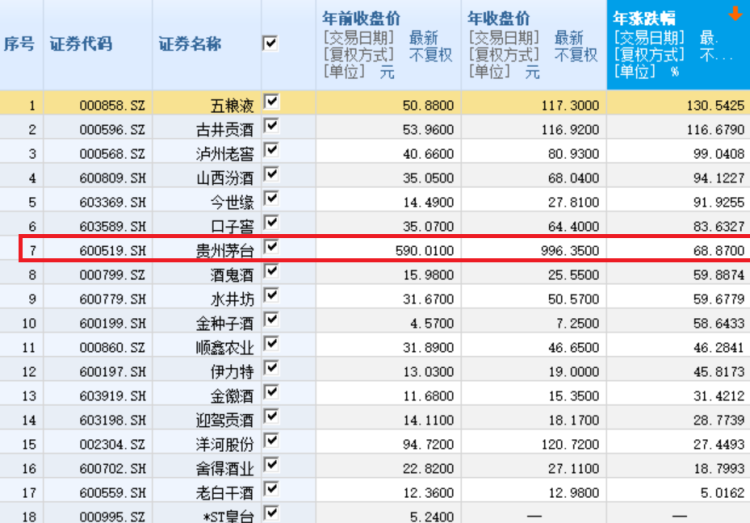
Task: Select row number 18
Action: [x=29, y=517]
